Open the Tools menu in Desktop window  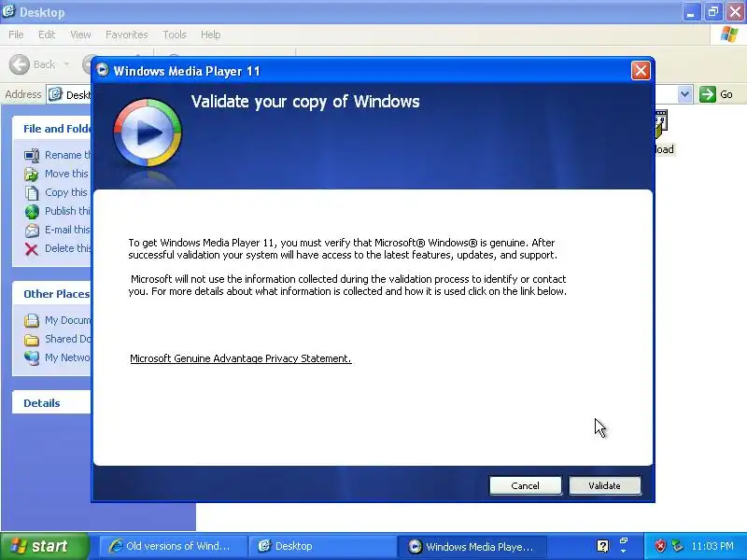pyautogui.click(x=175, y=35)
